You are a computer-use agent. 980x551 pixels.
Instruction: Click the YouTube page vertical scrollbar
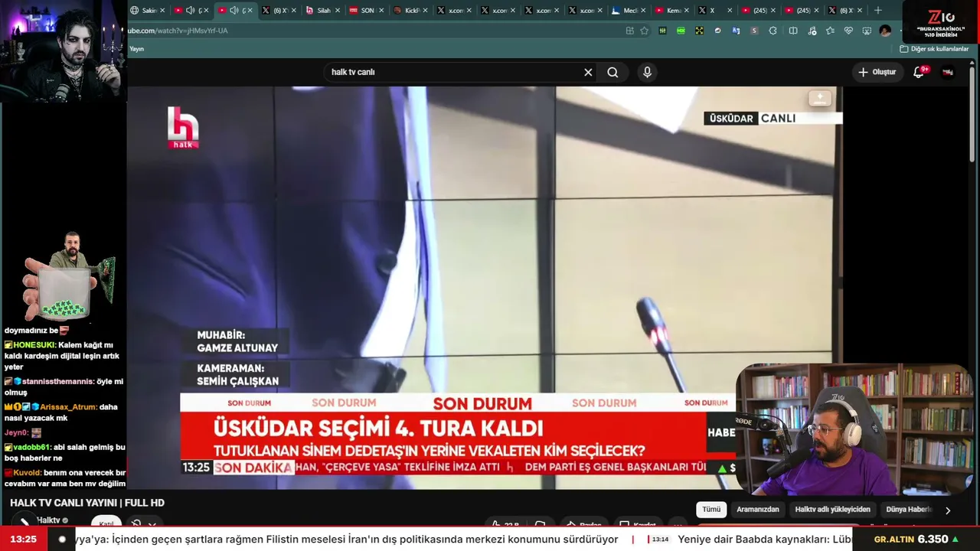pos(972,115)
